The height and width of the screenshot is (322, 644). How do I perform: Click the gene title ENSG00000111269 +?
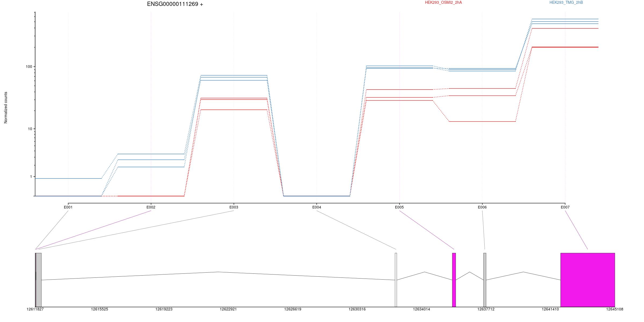[175, 4]
